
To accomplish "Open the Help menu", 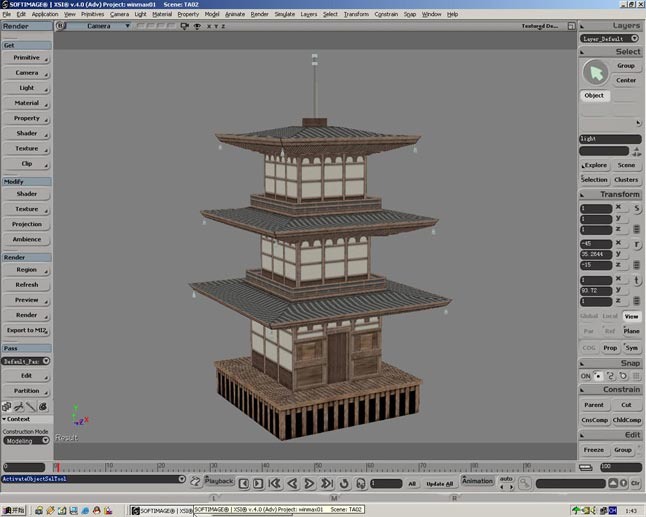I will (452, 14).
